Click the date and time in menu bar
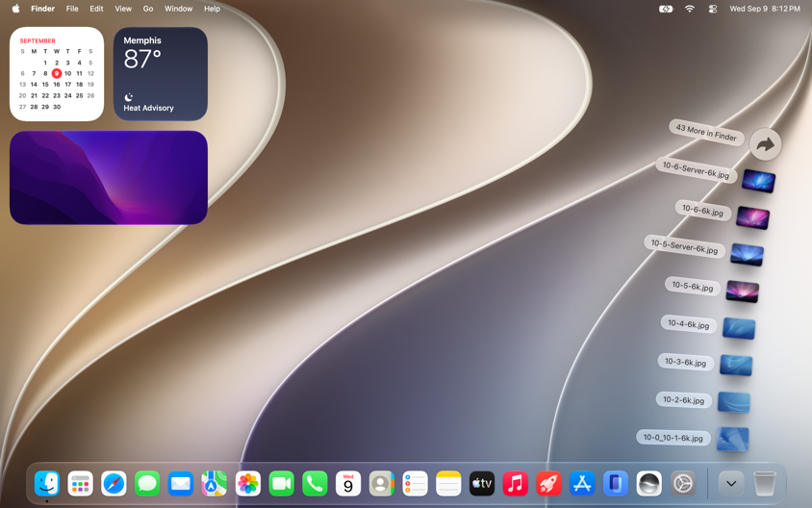 (764, 9)
